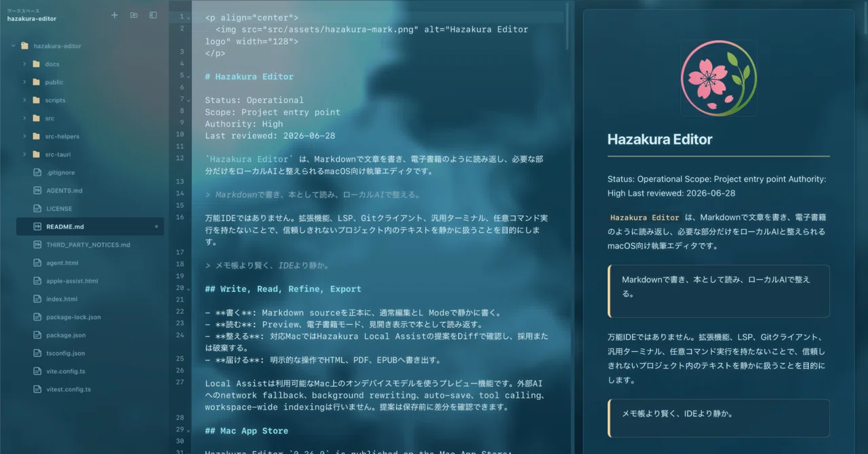Fold the heading section at line 5
The width and height of the screenshot is (868, 454).
pos(189,76)
